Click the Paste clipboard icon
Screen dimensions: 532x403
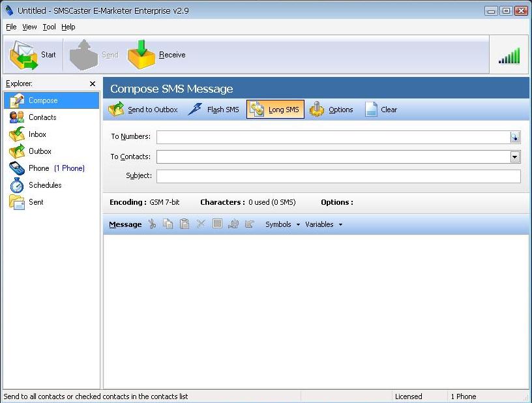185,224
